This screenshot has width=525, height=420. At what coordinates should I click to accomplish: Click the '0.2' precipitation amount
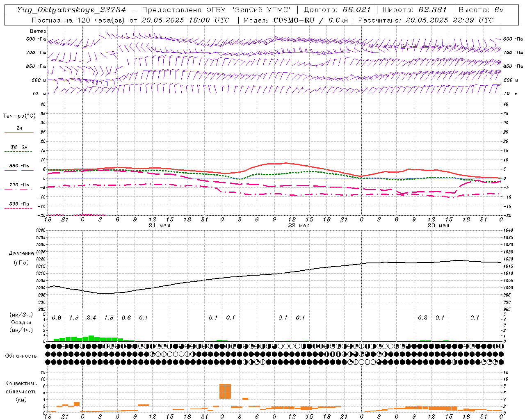422,318
